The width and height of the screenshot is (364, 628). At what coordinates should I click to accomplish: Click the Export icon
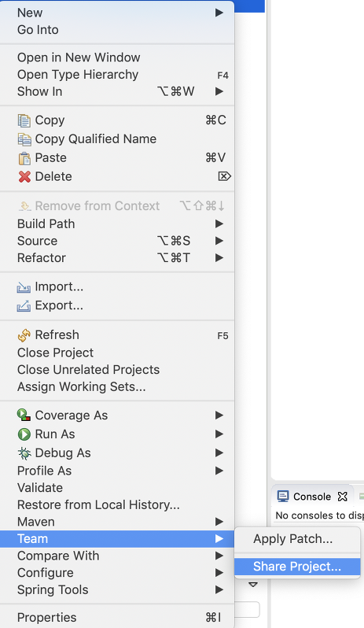click(x=24, y=305)
